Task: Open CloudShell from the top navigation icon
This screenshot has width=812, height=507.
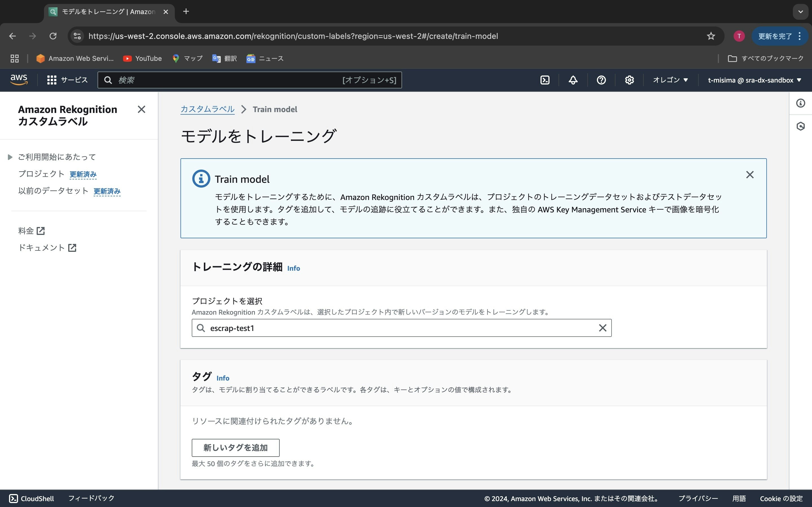Action: (545, 80)
